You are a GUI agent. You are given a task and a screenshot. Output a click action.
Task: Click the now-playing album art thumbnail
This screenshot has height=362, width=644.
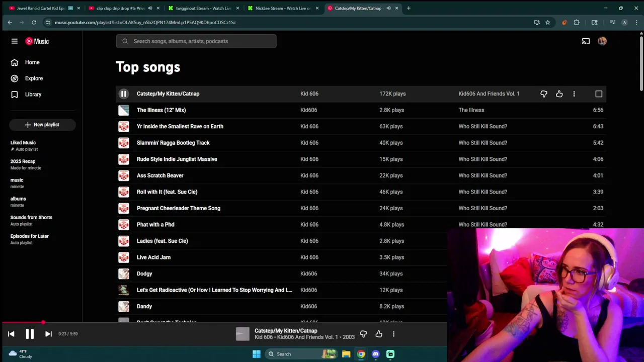[x=243, y=334]
